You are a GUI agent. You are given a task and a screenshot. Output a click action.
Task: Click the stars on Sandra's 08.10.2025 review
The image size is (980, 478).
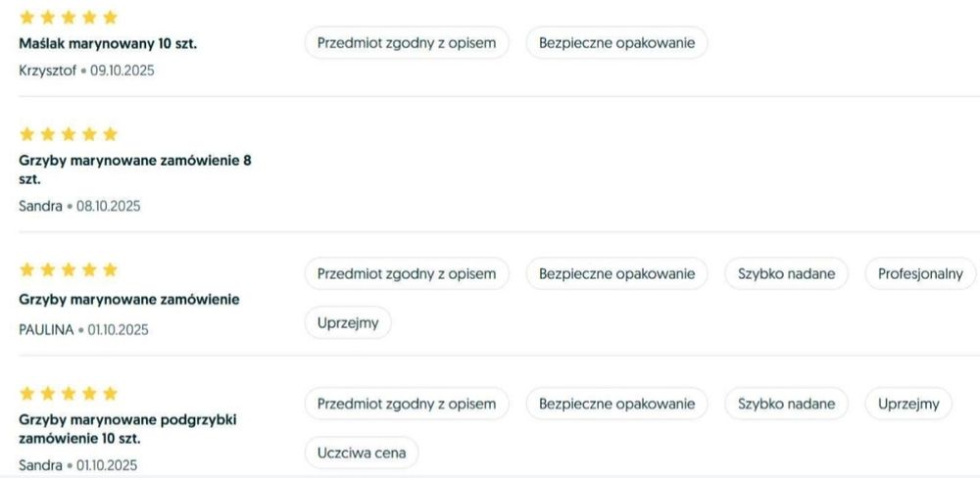tap(69, 134)
